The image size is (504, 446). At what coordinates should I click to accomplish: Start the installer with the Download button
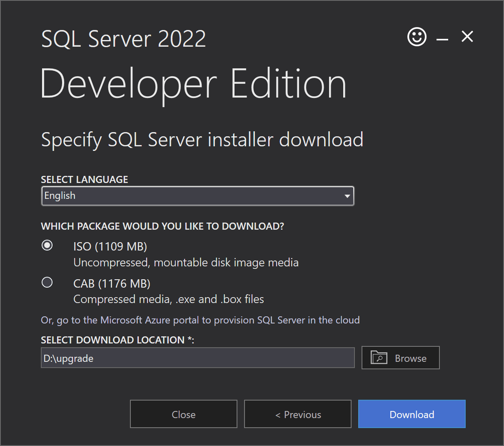(412, 414)
